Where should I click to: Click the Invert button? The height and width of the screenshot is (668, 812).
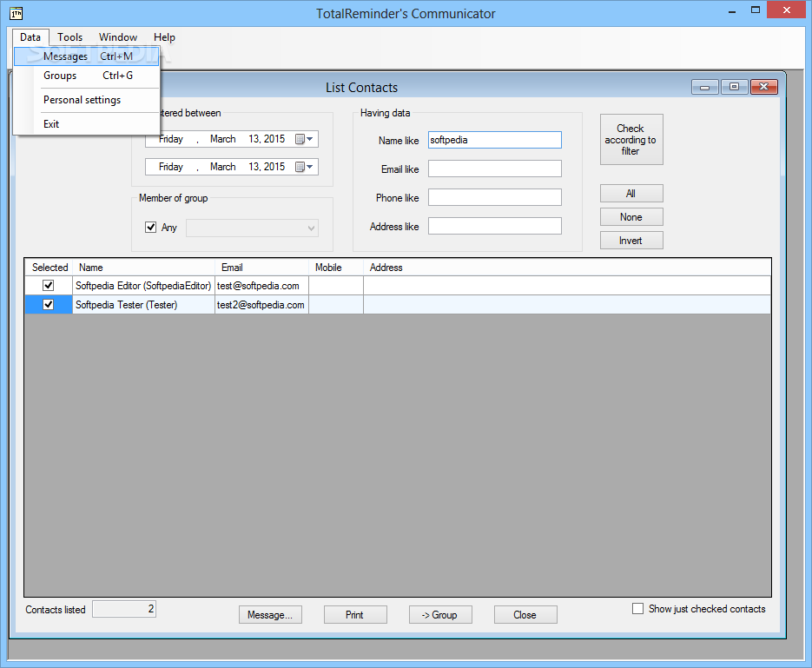[631, 241]
